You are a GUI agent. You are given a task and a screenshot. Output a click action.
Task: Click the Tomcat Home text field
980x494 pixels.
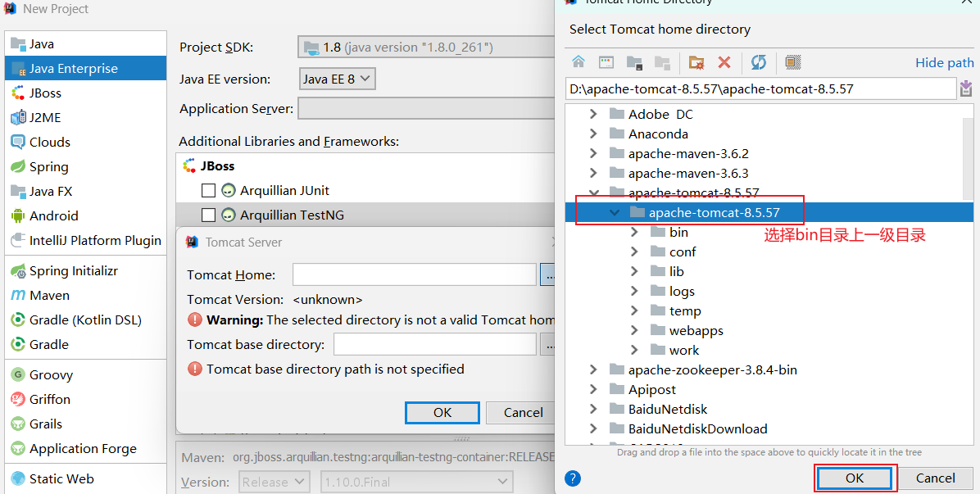(x=415, y=274)
